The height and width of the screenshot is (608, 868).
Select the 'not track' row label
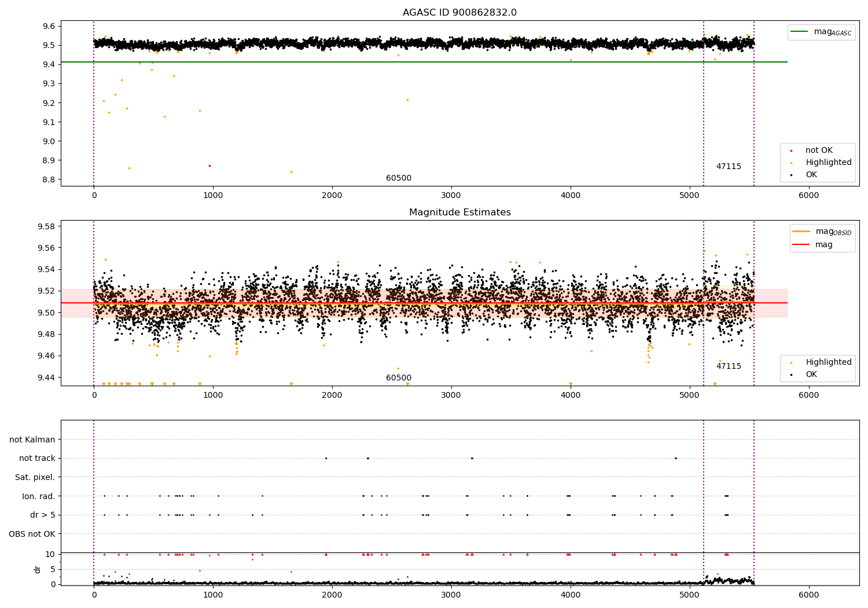coord(37,458)
